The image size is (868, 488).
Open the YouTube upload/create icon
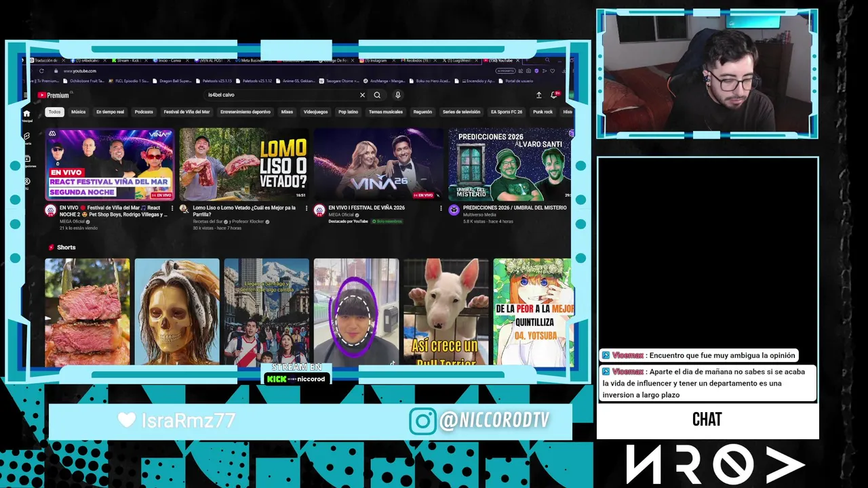(538, 95)
